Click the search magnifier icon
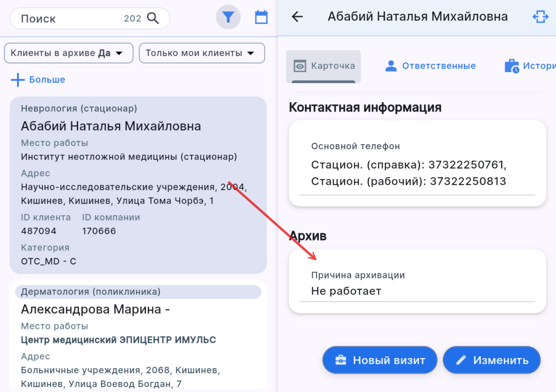This screenshot has width=556, height=392. coord(153,18)
